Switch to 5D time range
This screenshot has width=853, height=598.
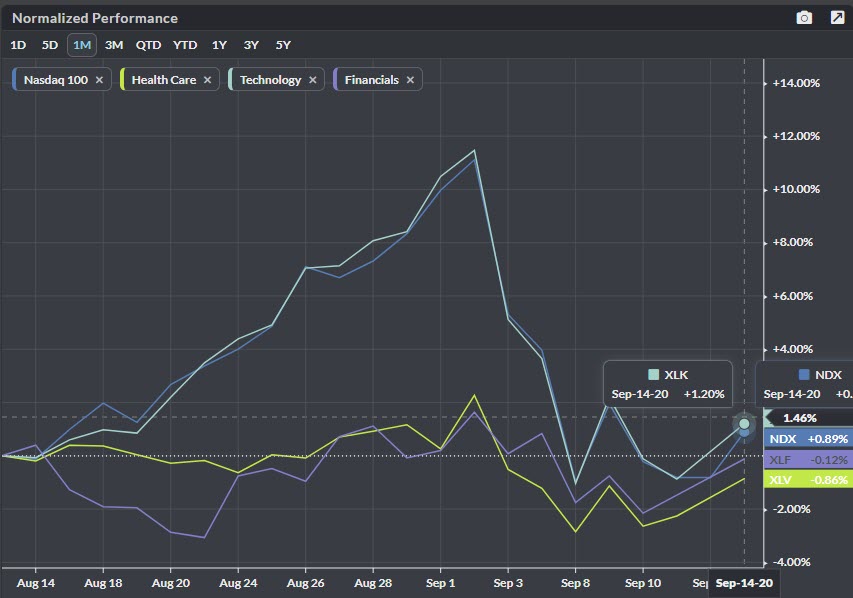pos(50,44)
